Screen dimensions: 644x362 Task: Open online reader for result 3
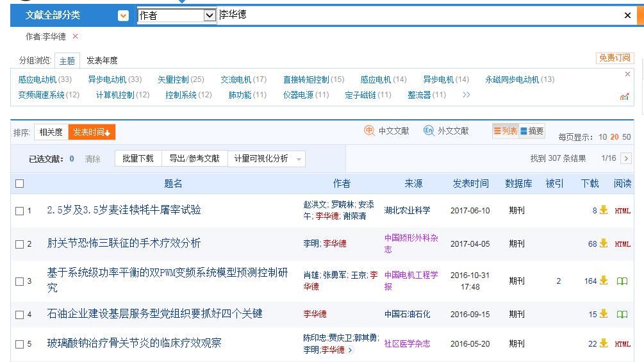coord(622,281)
